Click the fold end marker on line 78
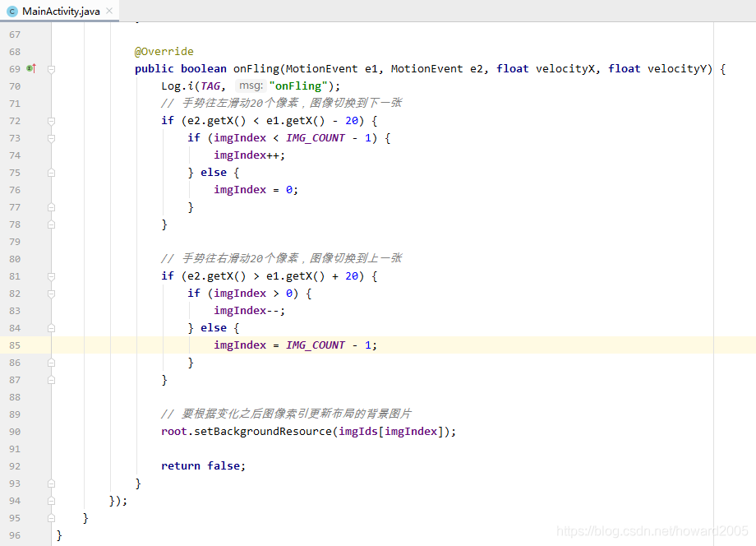The image size is (756, 546). 51,224
